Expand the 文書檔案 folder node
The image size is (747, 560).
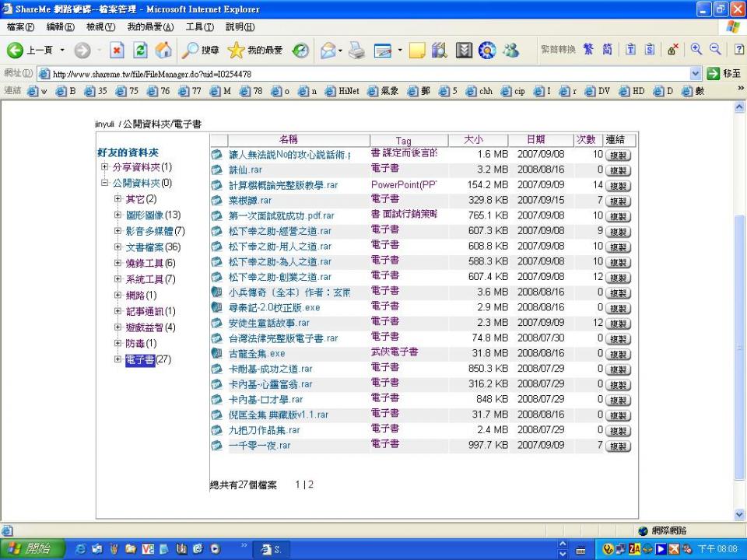click(117, 247)
